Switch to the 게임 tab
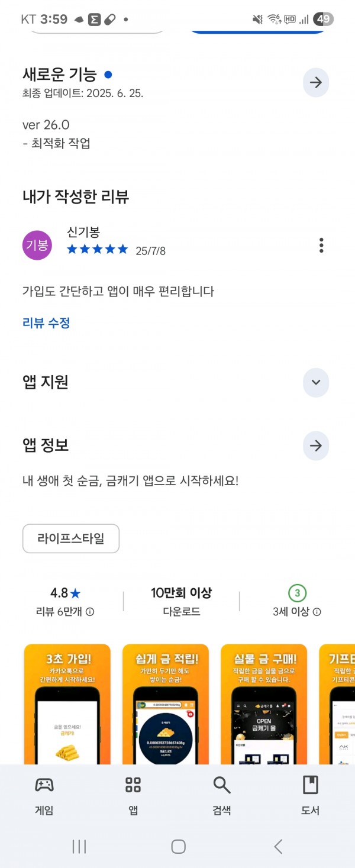Screen dimensions: 355x868 click(x=44, y=795)
